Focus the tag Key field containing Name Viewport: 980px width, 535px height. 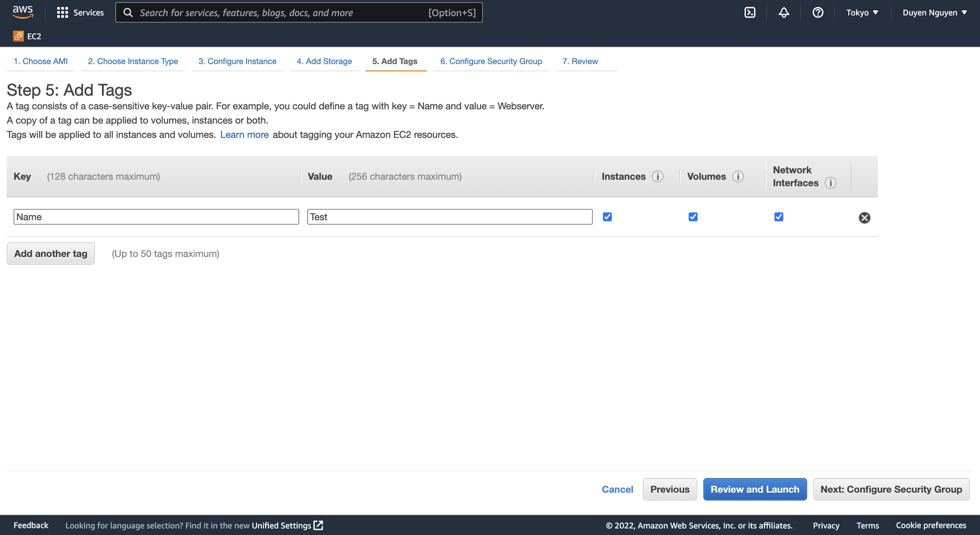coord(156,217)
